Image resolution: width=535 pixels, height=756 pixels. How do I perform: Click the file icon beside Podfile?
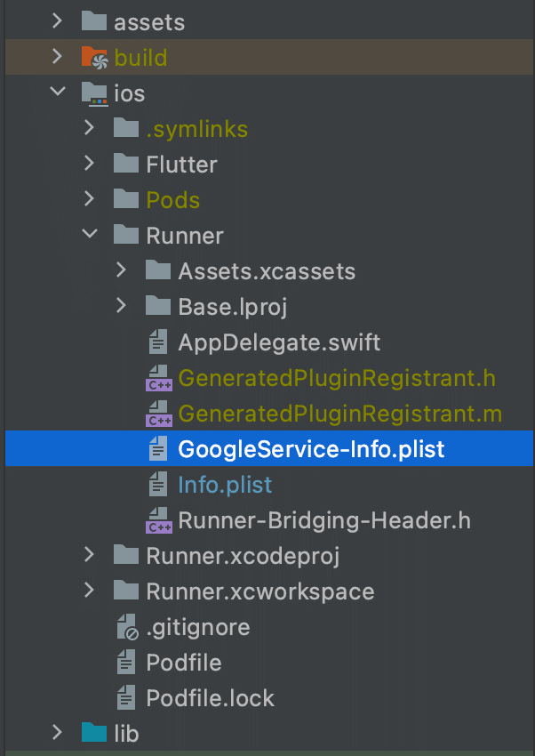(x=126, y=662)
